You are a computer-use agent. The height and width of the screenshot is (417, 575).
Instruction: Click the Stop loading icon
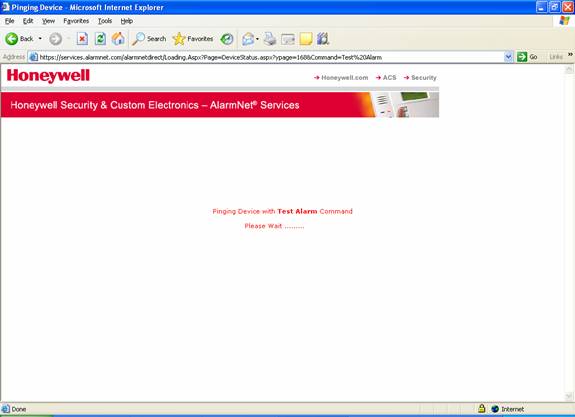[x=82, y=39]
